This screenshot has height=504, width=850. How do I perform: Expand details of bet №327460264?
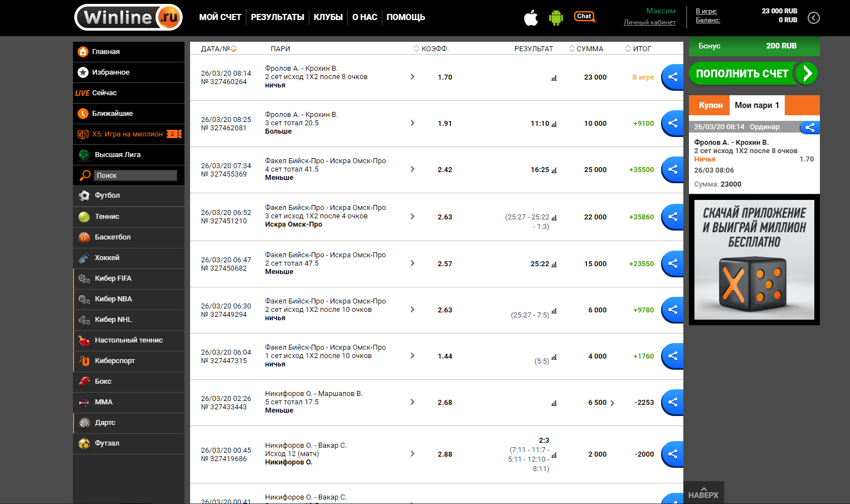click(412, 77)
